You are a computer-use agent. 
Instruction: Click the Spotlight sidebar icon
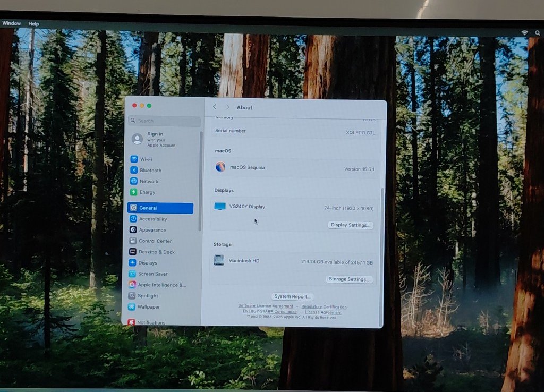click(x=132, y=295)
